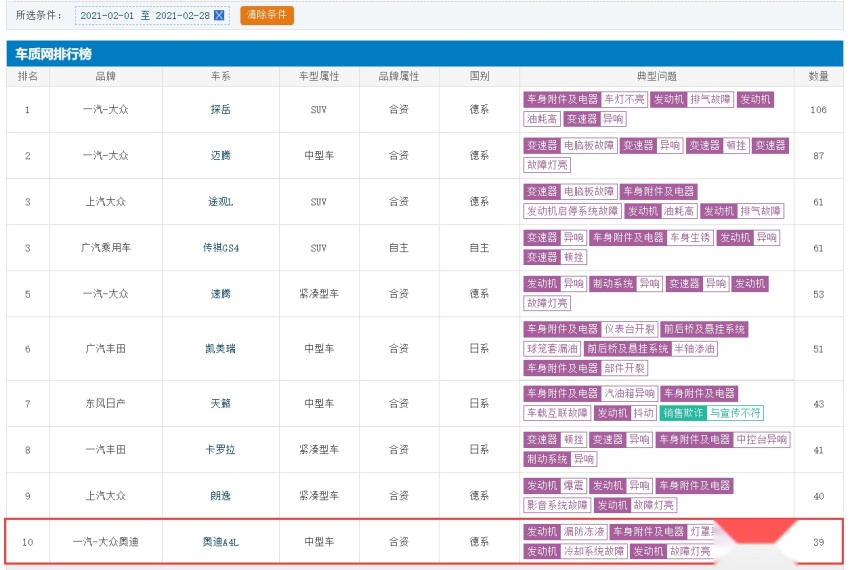Click the 数量 column header
This screenshot has width=852, height=570.
pyautogui.click(x=818, y=77)
